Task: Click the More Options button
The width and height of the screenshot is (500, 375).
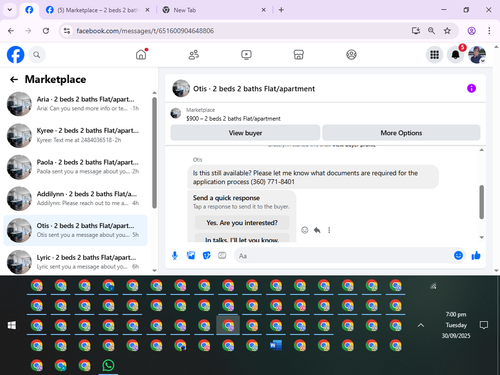Action: click(x=401, y=133)
